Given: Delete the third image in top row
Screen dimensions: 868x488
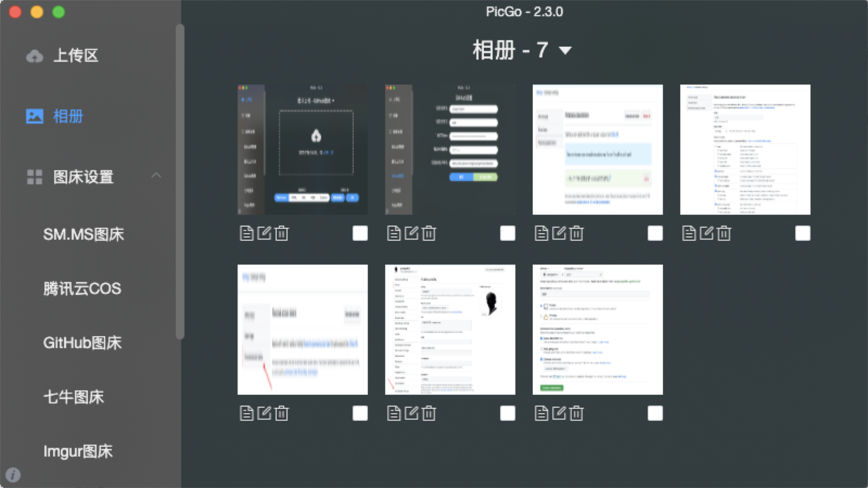Looking at the screenshot, I should [577, 233].
